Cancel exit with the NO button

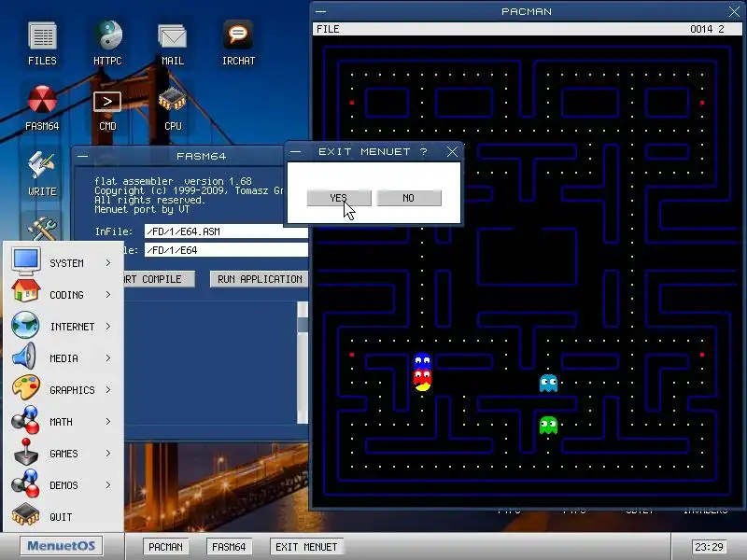click(409, 198)
